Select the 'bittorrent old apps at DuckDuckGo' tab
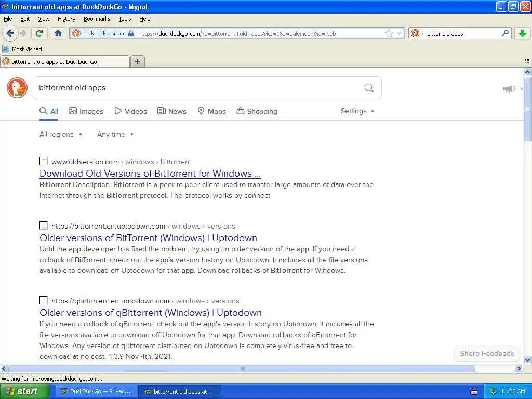The width and height of the screenshot is (532, 399). pyautogui.click(x=65, y=61)
